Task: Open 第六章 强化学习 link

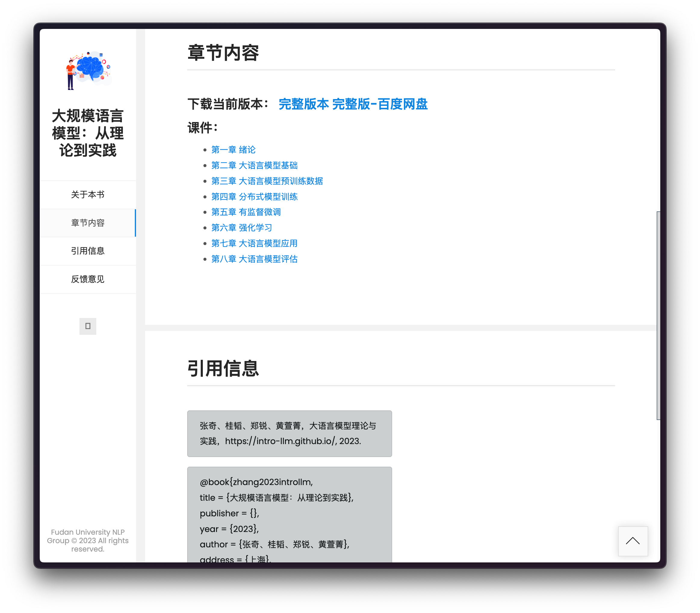Action: tap(241, 228)
